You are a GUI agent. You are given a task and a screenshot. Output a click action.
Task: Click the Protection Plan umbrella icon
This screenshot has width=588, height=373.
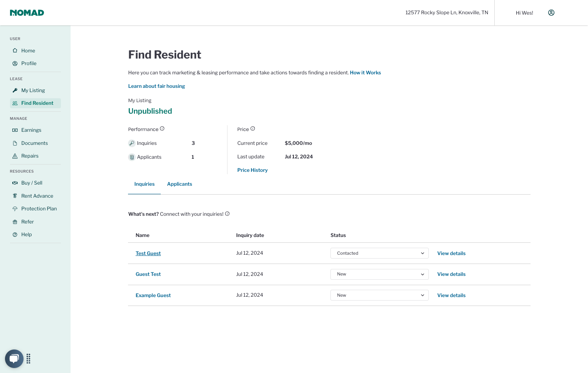pos(15,209)
